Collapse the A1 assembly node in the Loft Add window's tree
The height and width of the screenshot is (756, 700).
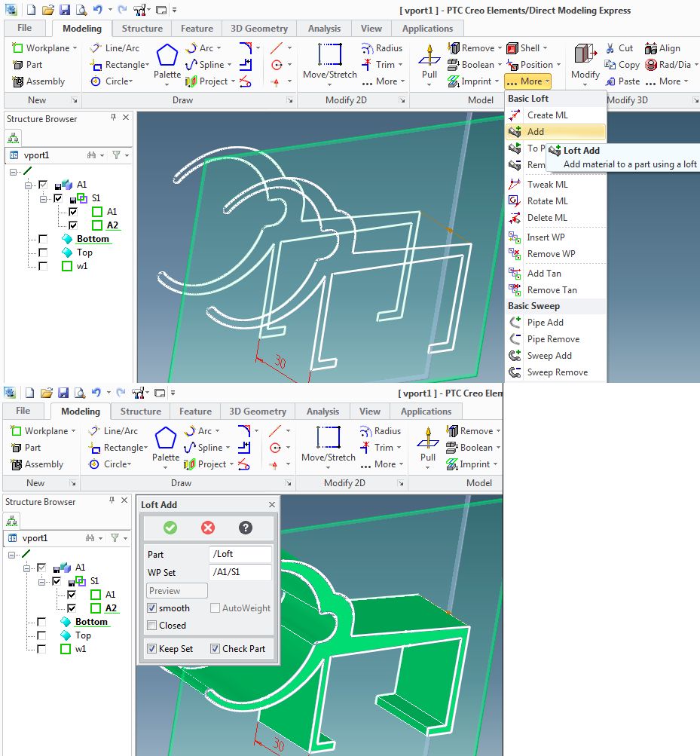tap(27, 568)
